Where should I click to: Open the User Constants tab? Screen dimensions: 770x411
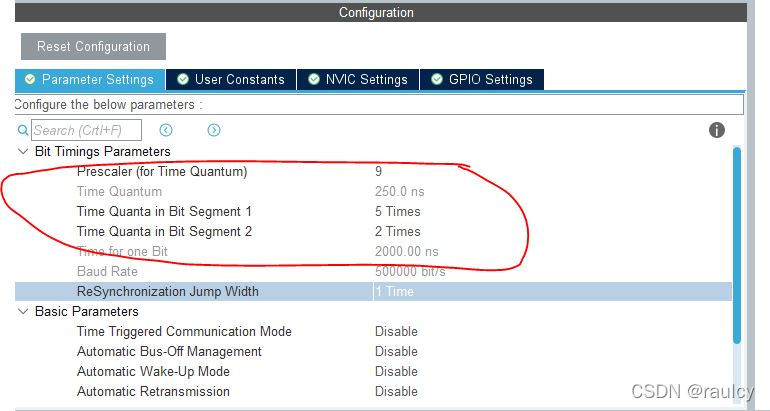point(231,80)
